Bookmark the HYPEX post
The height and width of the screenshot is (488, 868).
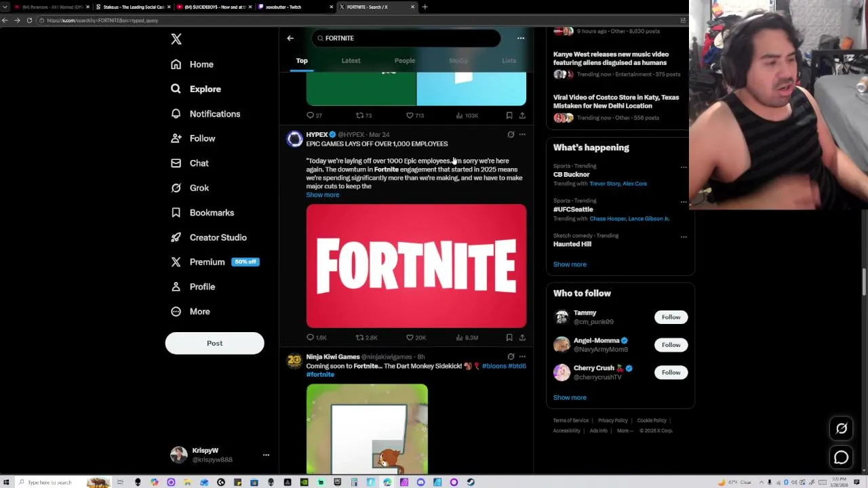(x=509, y=338)
